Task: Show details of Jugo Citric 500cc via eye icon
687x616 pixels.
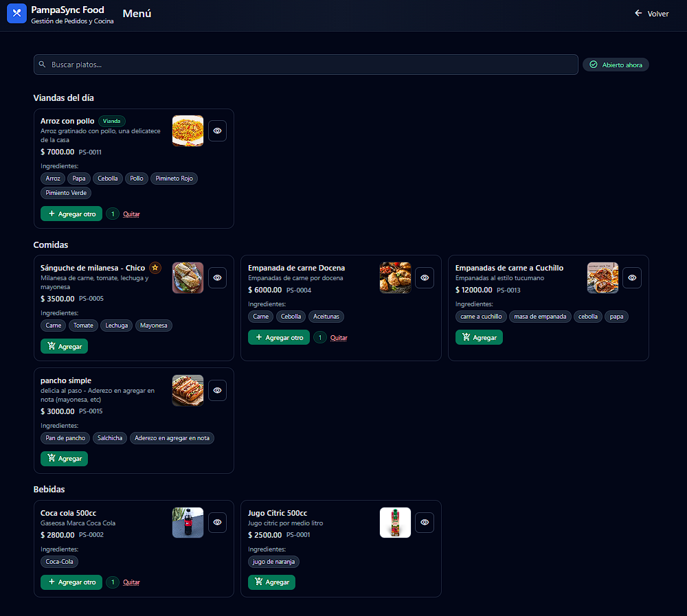Action: pos(425,522)
